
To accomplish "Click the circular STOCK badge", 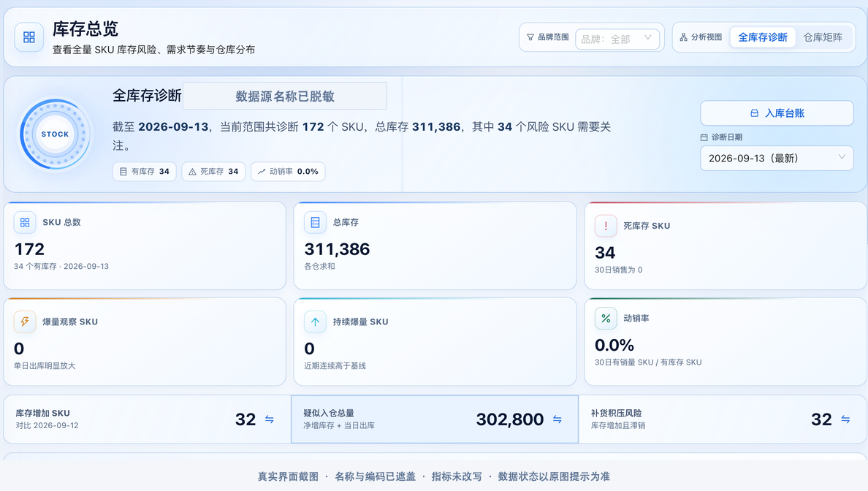I will click(55, 134).
